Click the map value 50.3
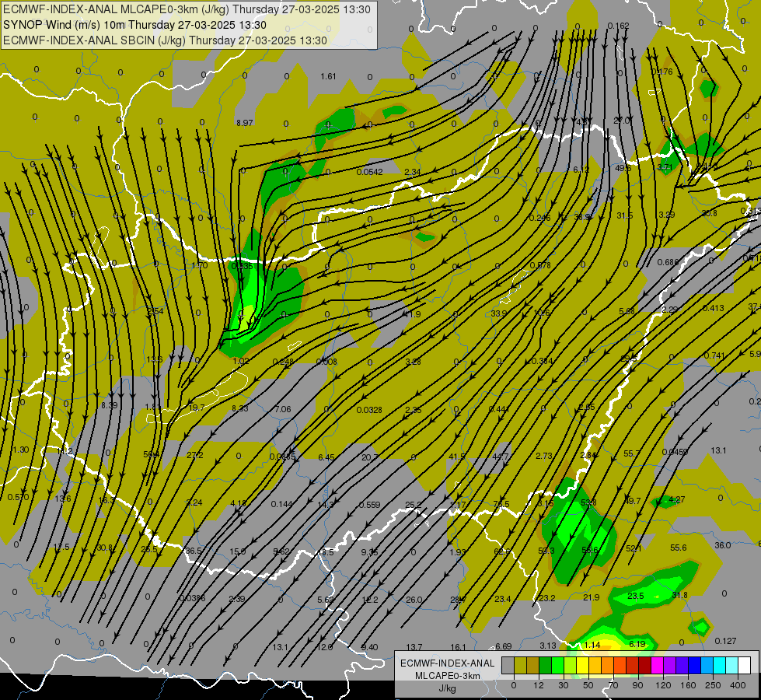This screenshot has width=761, height=700. [546, 551]
